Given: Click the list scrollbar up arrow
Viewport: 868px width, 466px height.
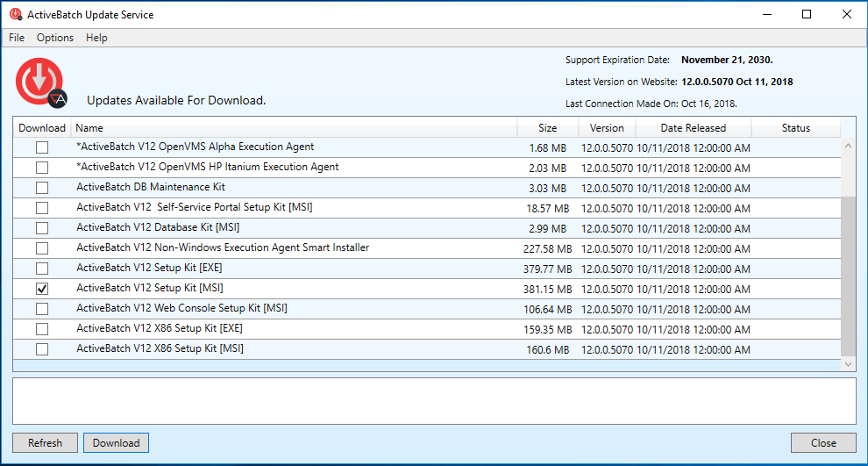Looking at the screenshot, I should pyautogui.click(x=848, y=146).
